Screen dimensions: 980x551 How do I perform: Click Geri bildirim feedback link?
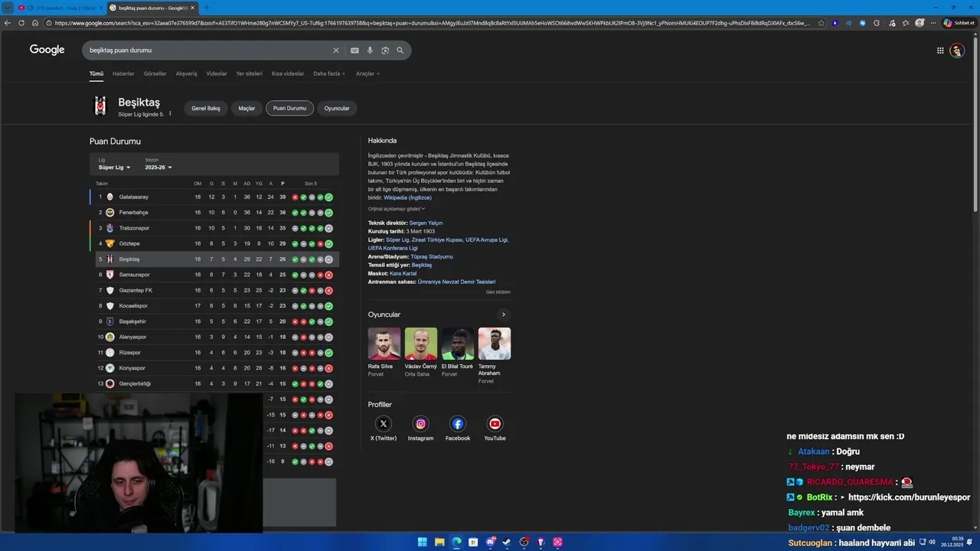498,292
